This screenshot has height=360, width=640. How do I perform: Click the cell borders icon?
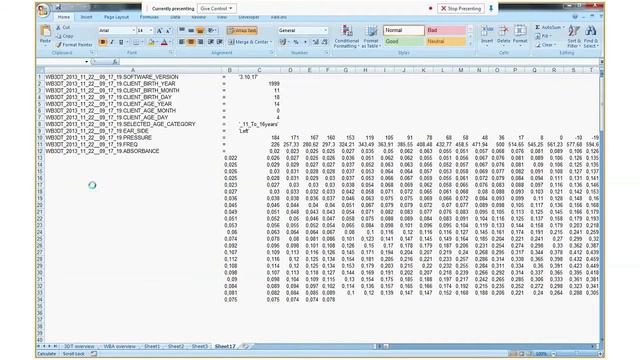(x=136, y=42)
